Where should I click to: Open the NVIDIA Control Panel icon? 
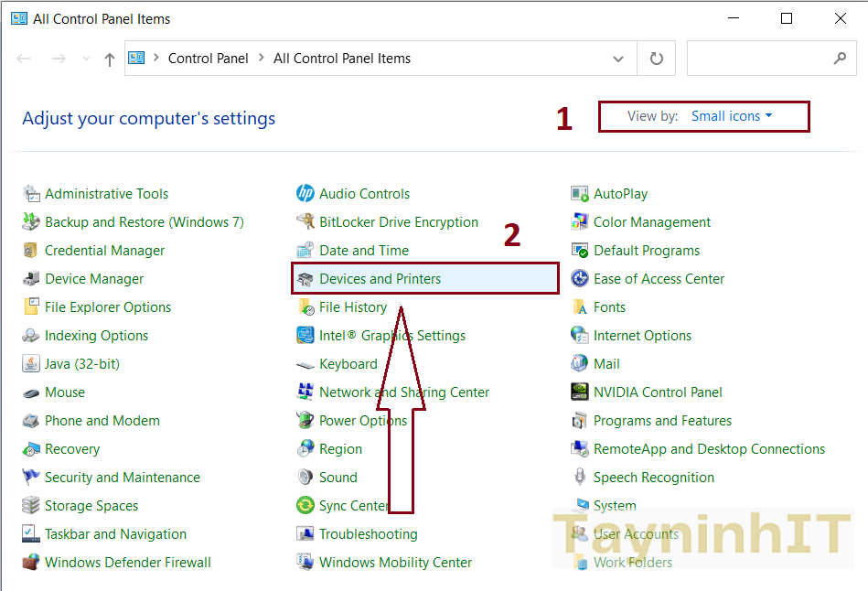pyautogui.click(x=579, y=392)
